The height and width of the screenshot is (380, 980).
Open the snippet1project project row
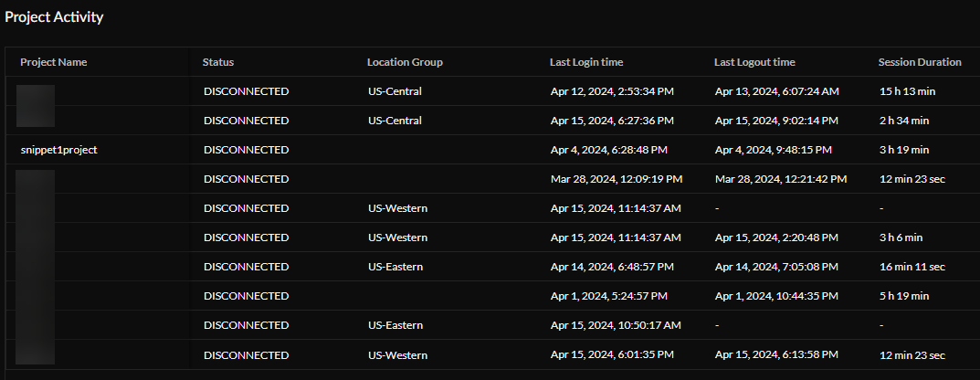click(x=58, y=150)
